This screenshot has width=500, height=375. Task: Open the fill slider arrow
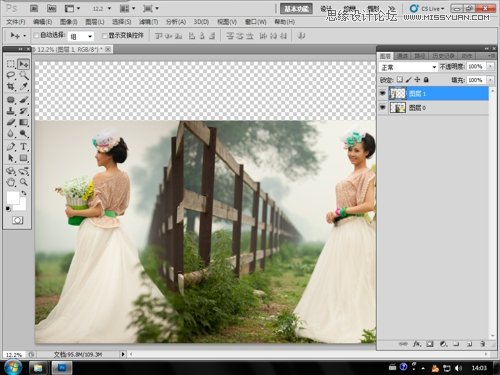click(490, 80)
